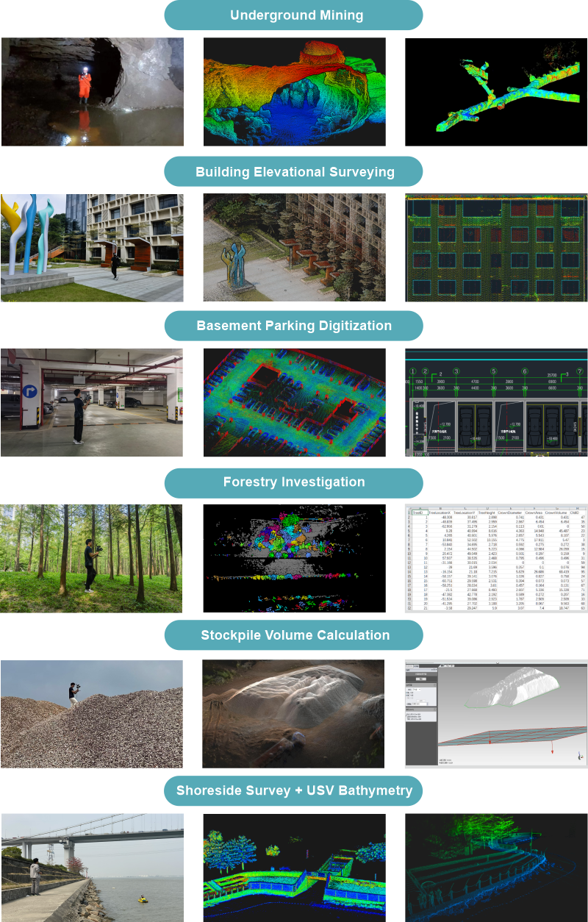View the blue-green shoreline bathymetry point cloud
Screen dimensions: 588x922
point(496,868)
